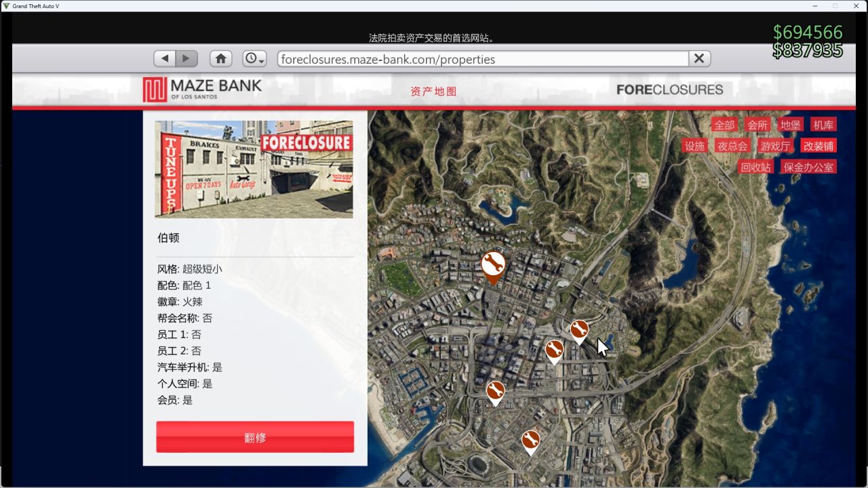Open the browser home page icon
This screenshot has width=868, height=488.
(221, 59)
